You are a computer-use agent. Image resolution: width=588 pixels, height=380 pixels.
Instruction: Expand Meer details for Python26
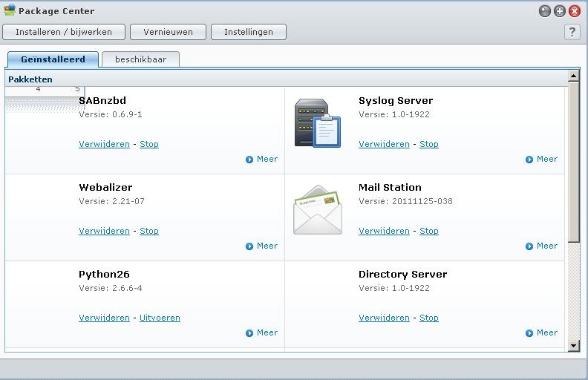pos(261,332)
